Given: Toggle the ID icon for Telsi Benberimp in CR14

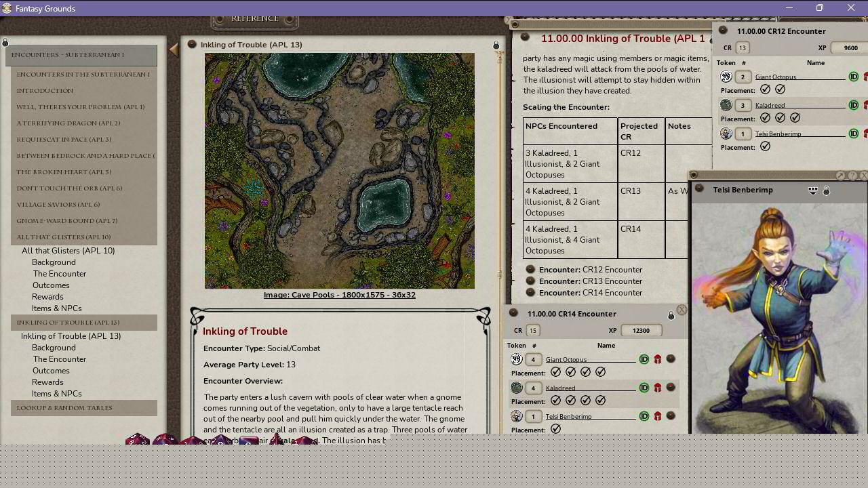Looking at the screenshot, I should (x=644, y=416).
